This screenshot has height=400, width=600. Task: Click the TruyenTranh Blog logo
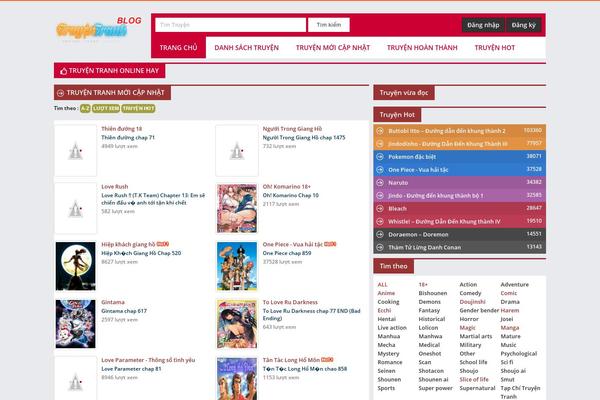pos(98,28)
